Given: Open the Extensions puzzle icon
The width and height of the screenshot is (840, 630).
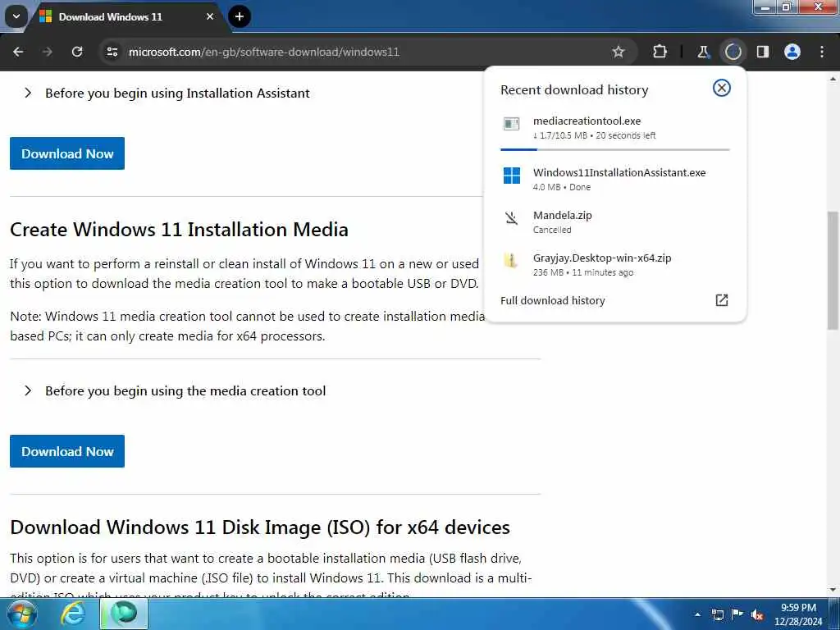Looking at the screenshot, I should 660,52.
